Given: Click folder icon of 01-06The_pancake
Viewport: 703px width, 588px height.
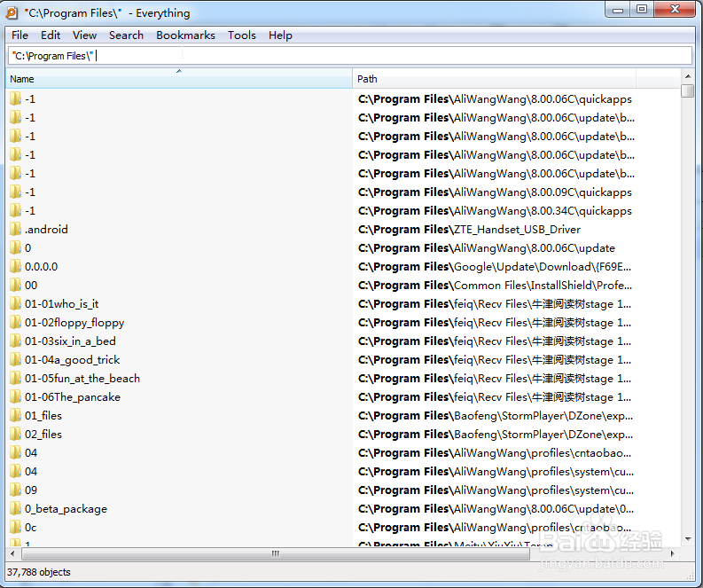Looking at the screenshot, I should [15, 397].
